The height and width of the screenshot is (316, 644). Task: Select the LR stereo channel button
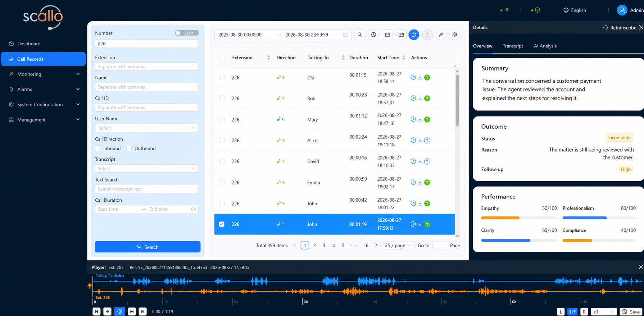(x=572, y=312)
